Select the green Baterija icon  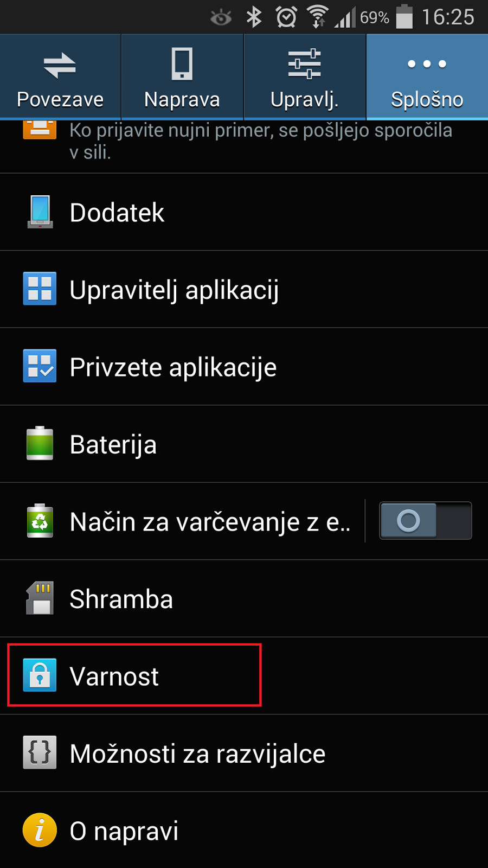[40, 444]
